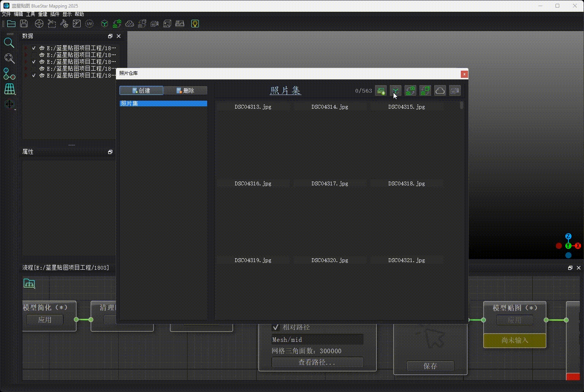
Task: Open the 文件 menu
Action: [6, 14]
